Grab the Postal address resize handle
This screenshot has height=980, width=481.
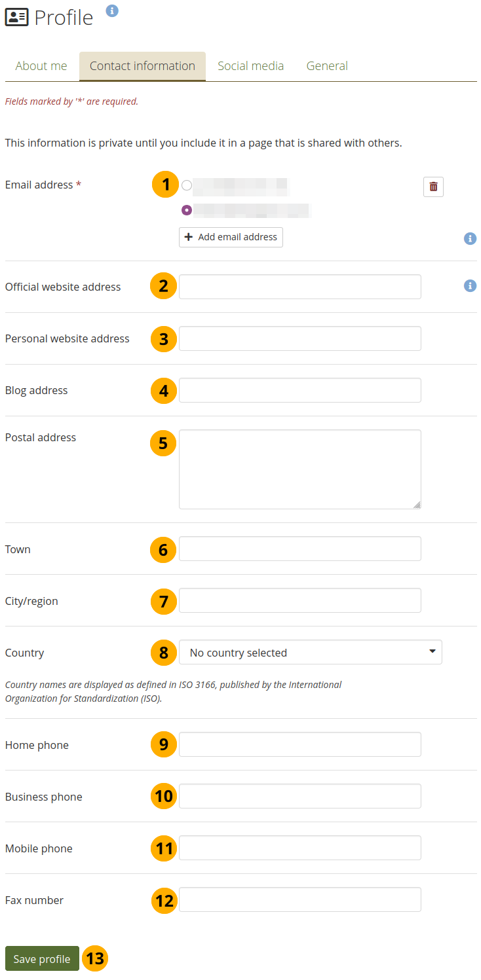tap(417, 505)
